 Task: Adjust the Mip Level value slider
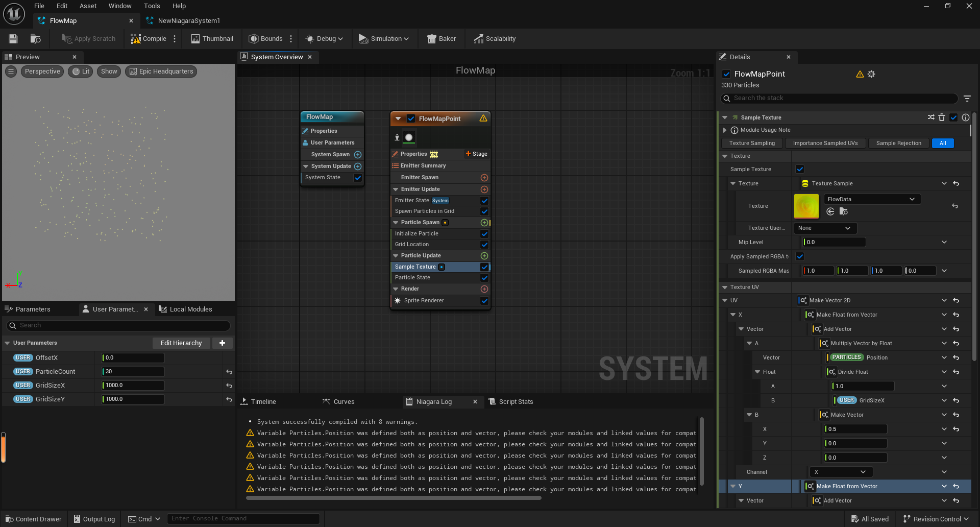click(834, 242)
